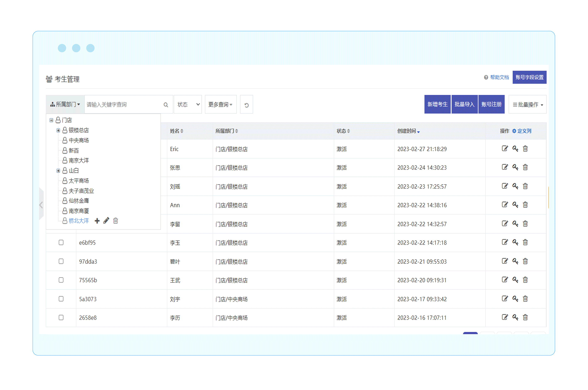Viewport: 588px width, 390px height.
Task: Open the 更多查询 menu
Action: tap(220, 104)
